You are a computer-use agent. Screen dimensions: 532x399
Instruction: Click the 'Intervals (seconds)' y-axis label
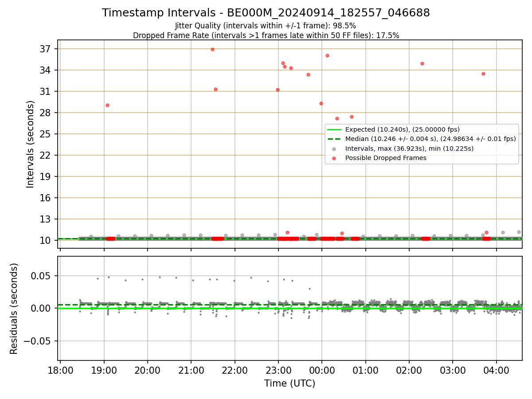point(30,144)
